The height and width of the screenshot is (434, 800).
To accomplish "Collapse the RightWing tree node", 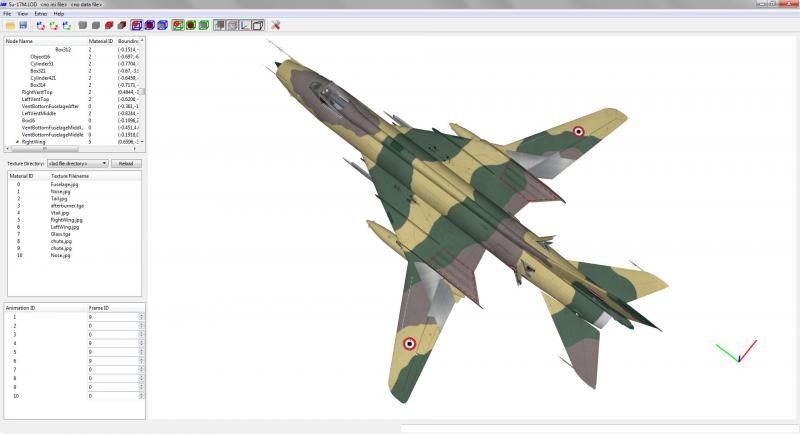I will tap(17, 142).
